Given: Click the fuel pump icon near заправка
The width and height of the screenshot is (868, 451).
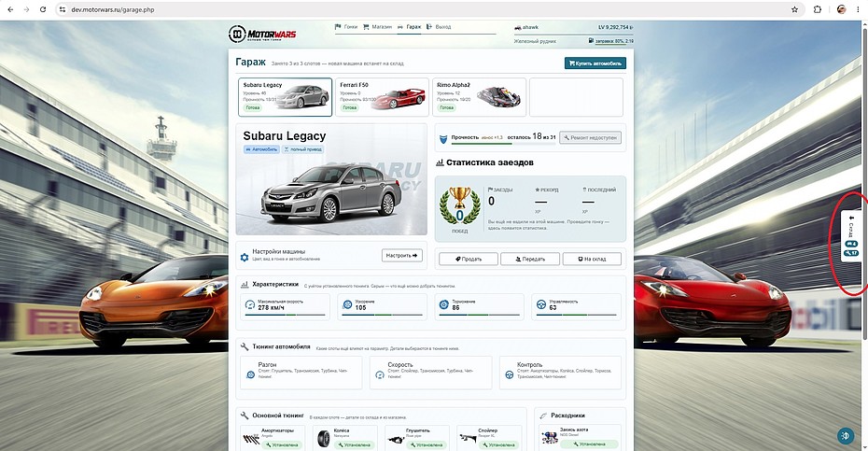Looking at the screenshot, I should point(591,41).
